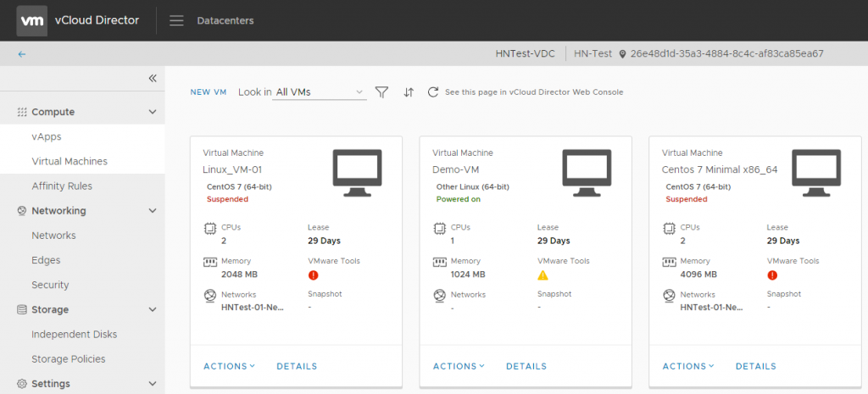Open the filter funnel icon
Viewport: 868px width, 394px height.
tap(381, 92)
